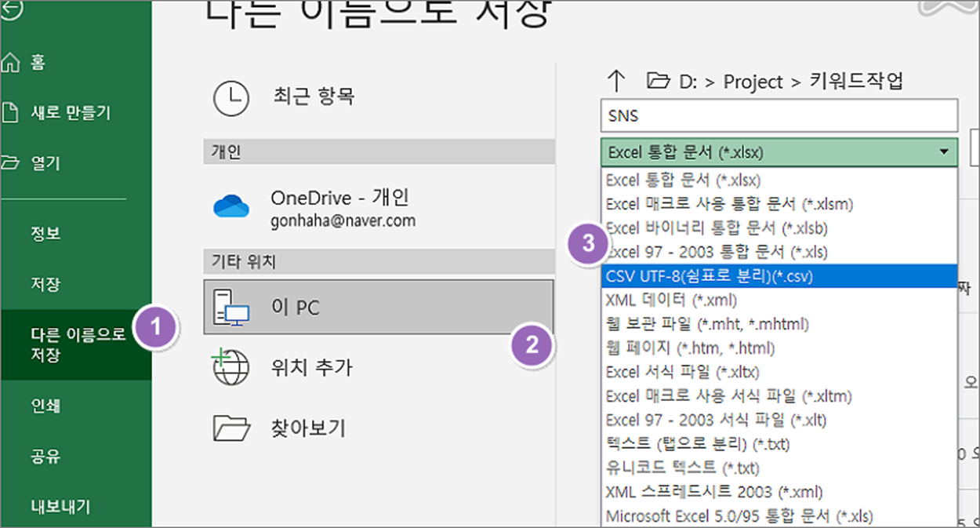Choose XML 스프레드시트 2003 (*.xml) option
This screenshot has width=980, height=528.
click(779, 492)
